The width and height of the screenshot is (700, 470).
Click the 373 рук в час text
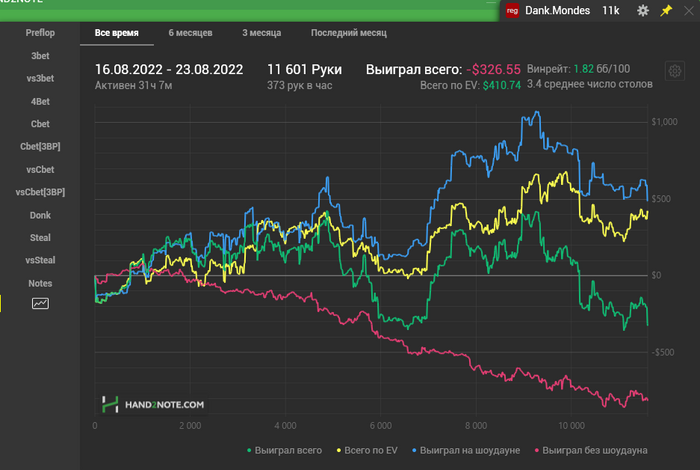300,85
